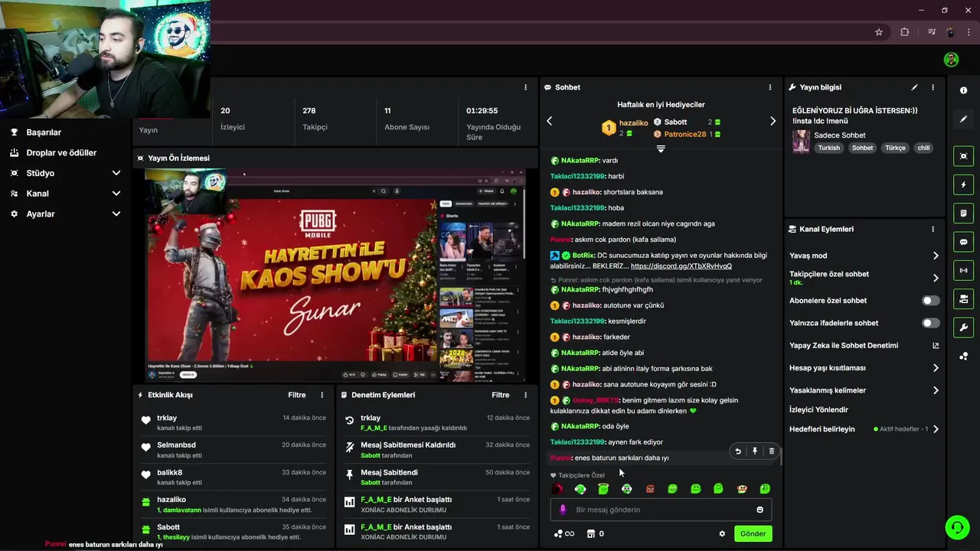Toggle Yalnızca ifadelerle sohbet switch

(x=931, y=323)
